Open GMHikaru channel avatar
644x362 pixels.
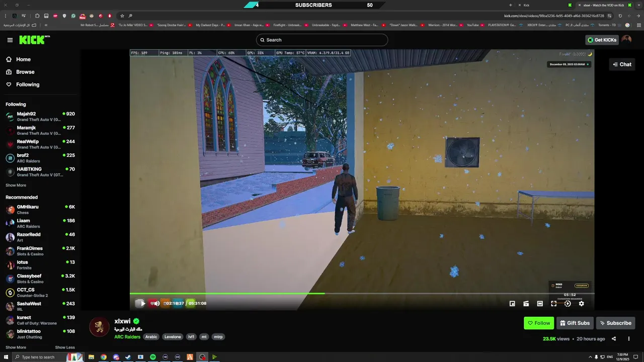pos(10,210)
